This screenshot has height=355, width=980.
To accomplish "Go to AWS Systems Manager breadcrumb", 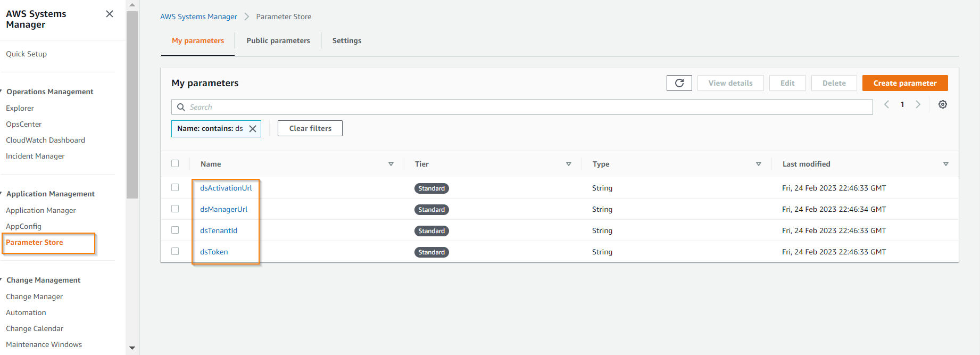I will (x=198, y=16).
